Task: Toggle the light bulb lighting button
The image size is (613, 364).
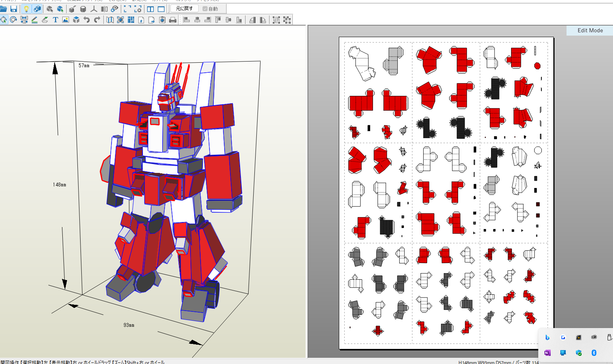Action: click(x=26, y=9)
